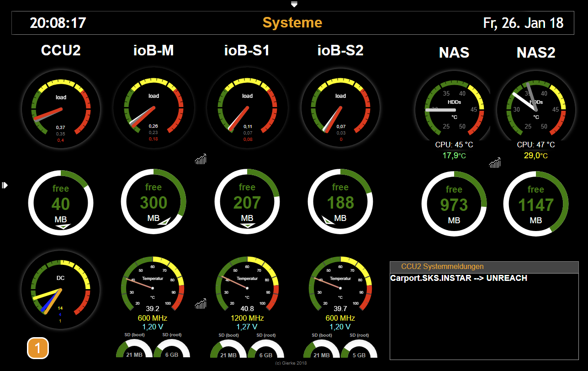Expand the top dropdown arrow above Systeme
588x371 pixels.
click(294, 5)
